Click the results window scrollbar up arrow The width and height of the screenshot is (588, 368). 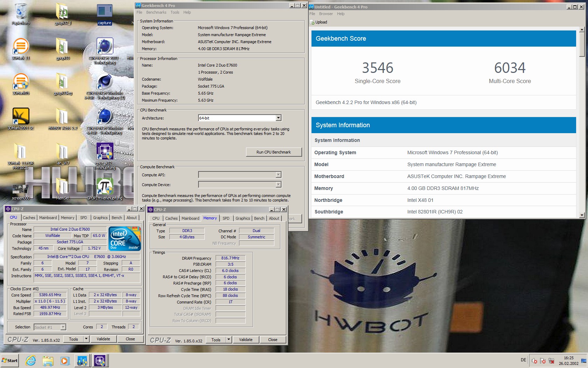tap(582, 29)
